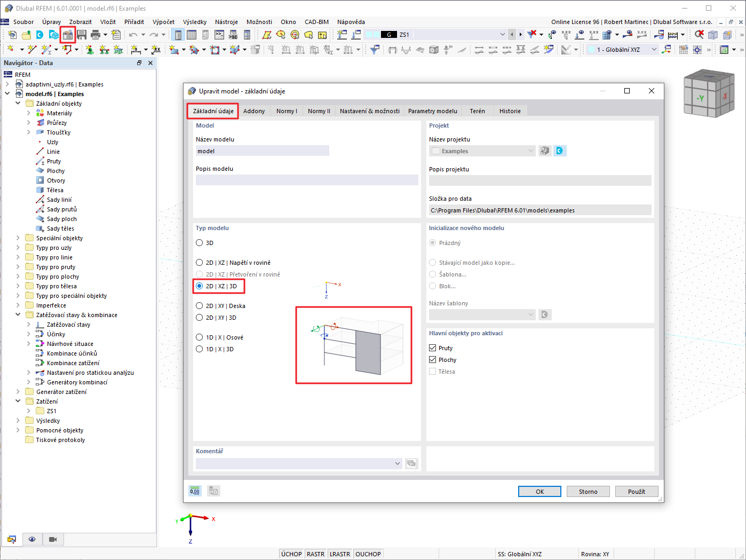The height and width of the screenshot is (560, 746).
Task: Open the Komentář dropdown
Action: pyautogui.click(x=397, y=463)
